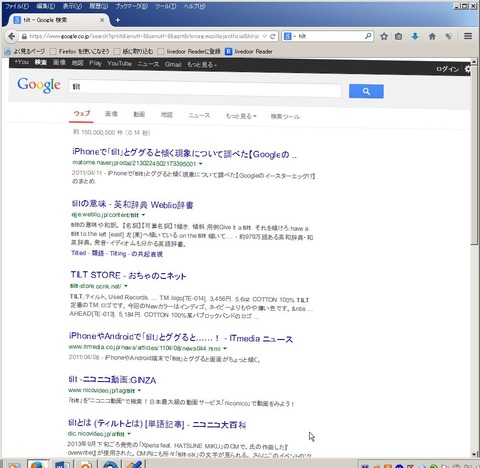480x468 pixels.
Task: Bookmark this page with star icon
Action: (x=384, y=36)
